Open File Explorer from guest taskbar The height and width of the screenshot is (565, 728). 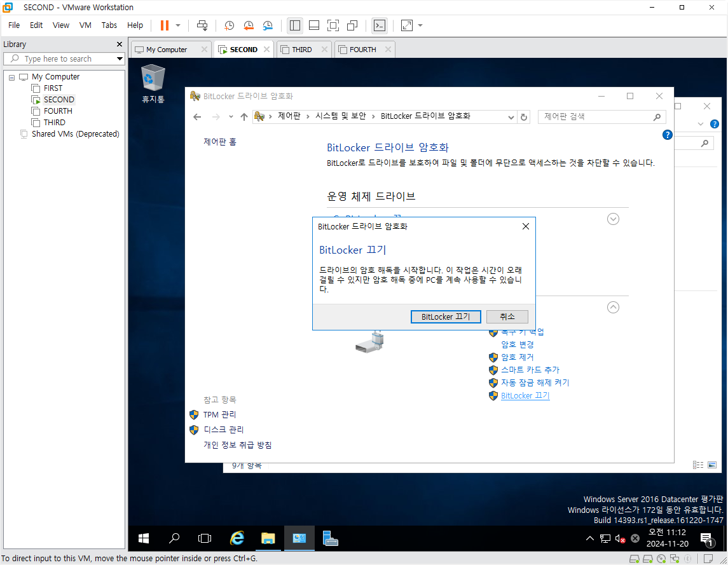pyautogui.click(x=268, y=538)
